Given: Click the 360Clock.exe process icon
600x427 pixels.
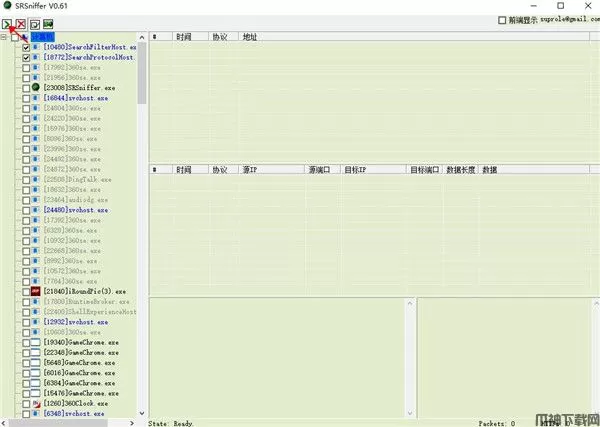Looking at the screenshot, I should click(x=36, y=404).
